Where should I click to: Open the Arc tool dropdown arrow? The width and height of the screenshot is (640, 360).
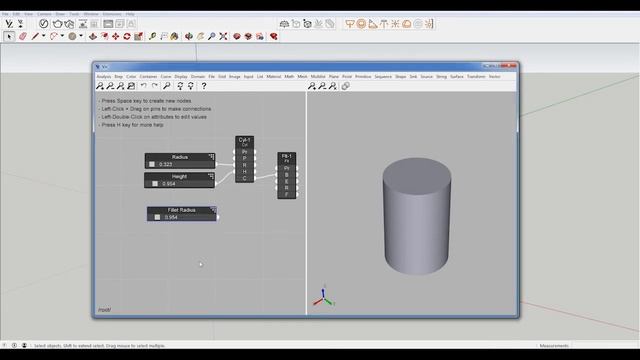[62, 36]
